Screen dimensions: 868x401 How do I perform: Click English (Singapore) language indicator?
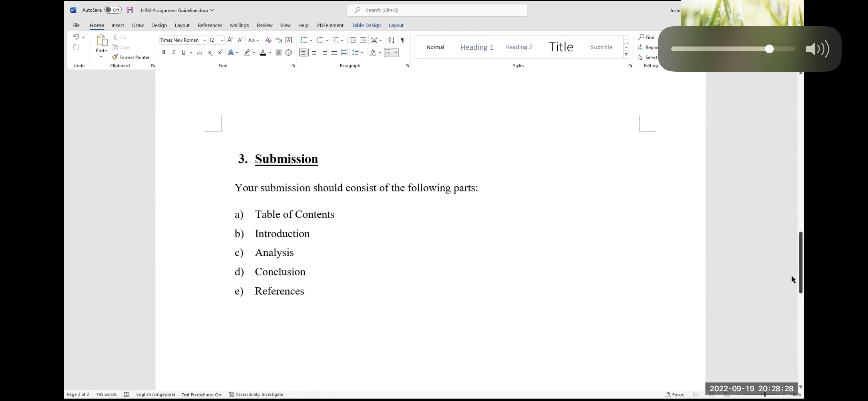155,395
